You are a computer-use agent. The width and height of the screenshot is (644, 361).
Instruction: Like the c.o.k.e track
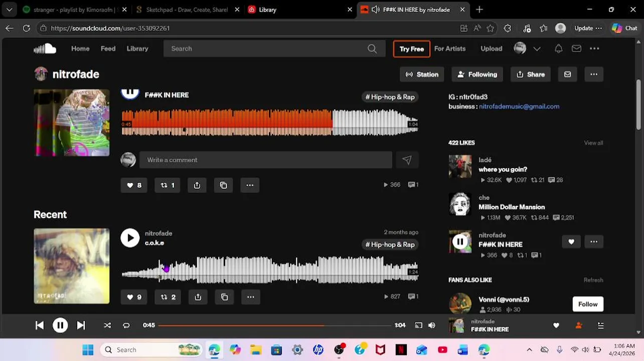(x=134, y=297)
